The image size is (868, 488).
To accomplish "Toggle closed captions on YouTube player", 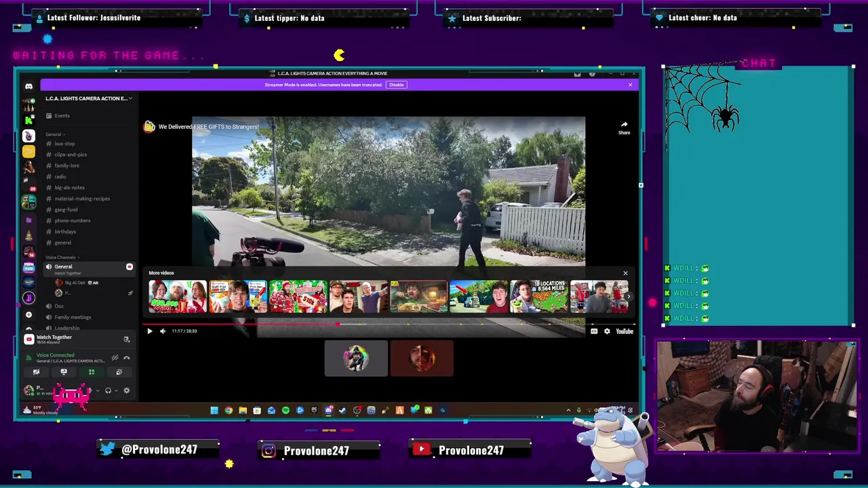I will tap(594, 331).
